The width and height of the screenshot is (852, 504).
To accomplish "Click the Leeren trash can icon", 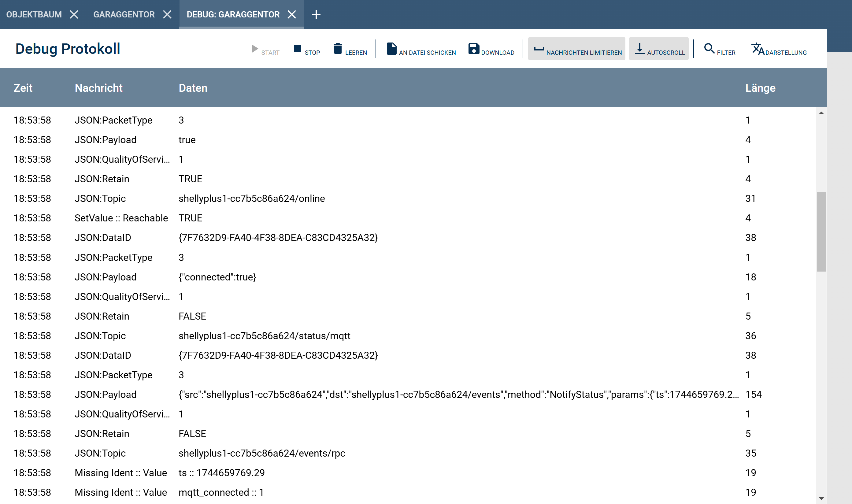I will click(x=338, y=49).
